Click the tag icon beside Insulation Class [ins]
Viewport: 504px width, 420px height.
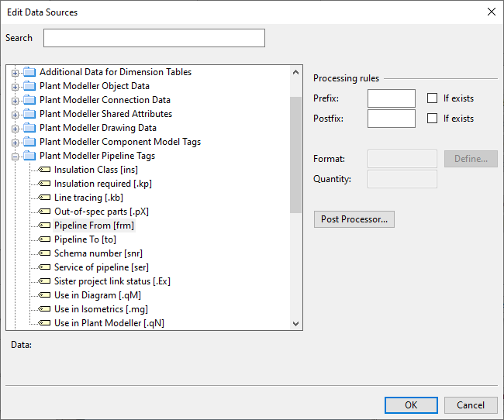(44, 170)
